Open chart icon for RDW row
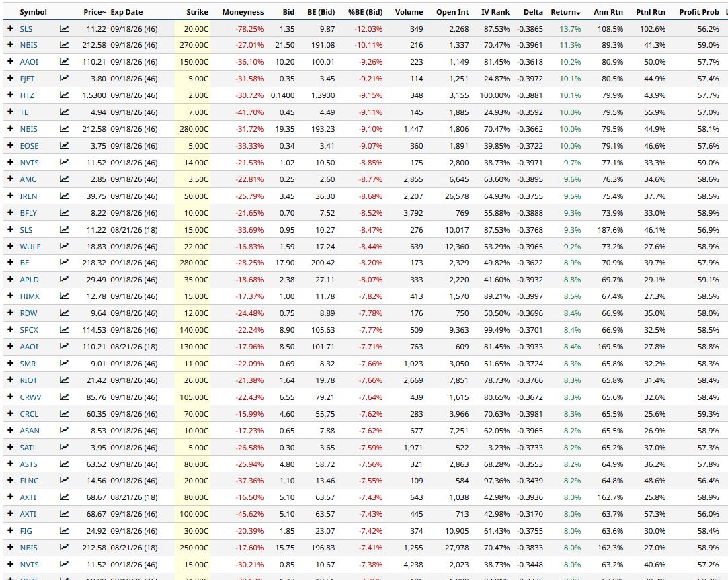728x580 pixels. click(x=65, y=313)
